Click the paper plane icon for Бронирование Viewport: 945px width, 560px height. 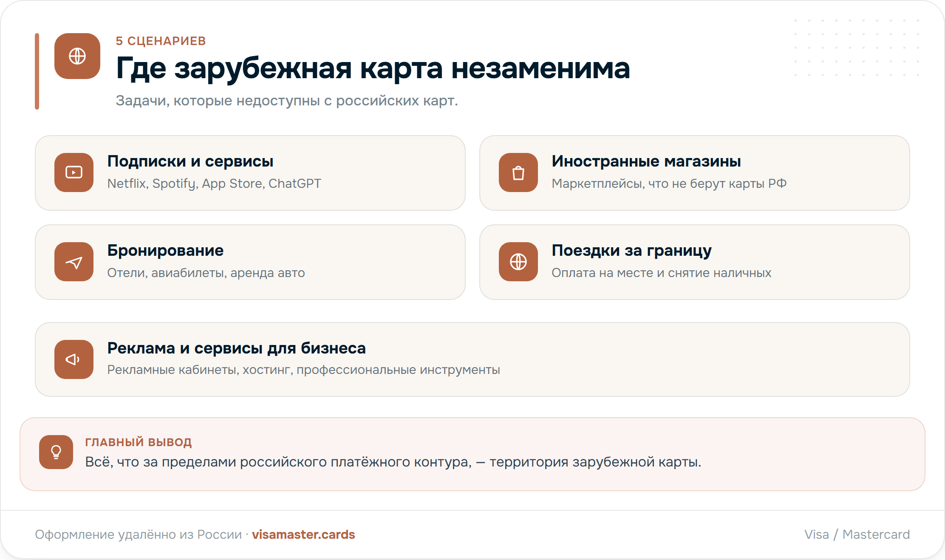tap(74, 262)
